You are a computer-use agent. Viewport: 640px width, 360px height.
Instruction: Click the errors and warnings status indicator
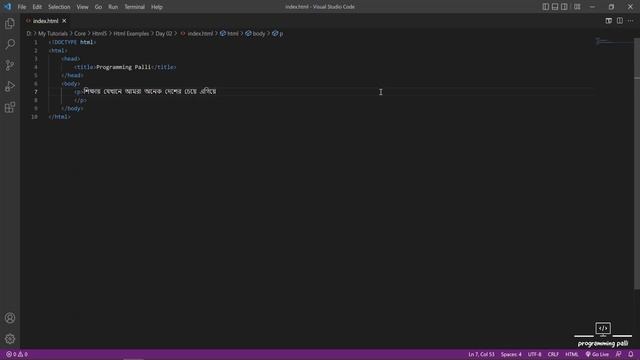pos(17,354)
